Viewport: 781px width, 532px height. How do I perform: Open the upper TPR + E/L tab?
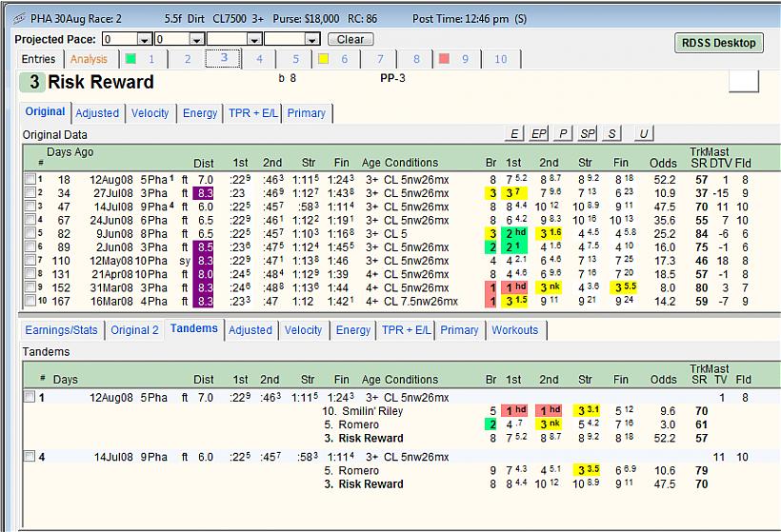point(253,113)
